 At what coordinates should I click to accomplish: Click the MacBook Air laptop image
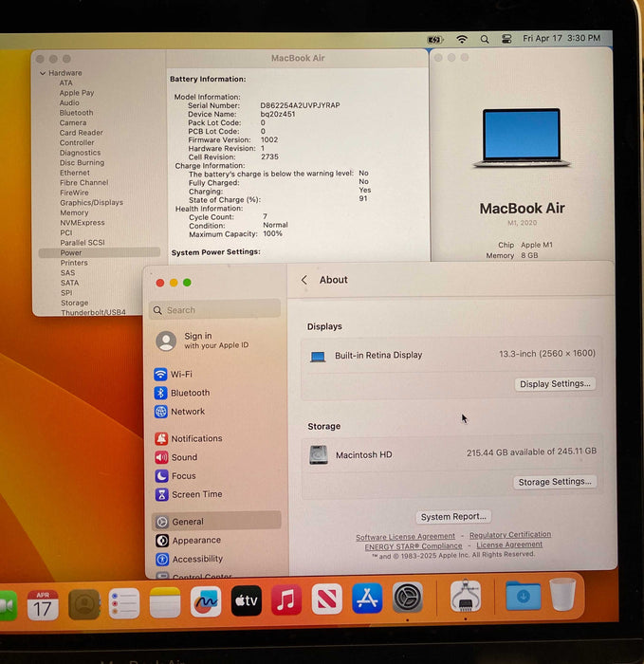pyautogui.click(x=522, y=138)
